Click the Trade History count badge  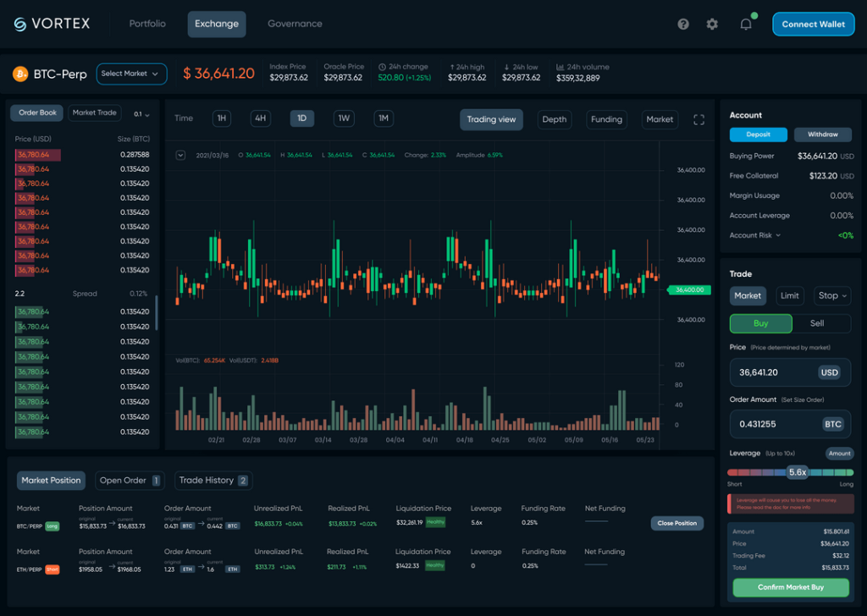(x=243, y=481)
